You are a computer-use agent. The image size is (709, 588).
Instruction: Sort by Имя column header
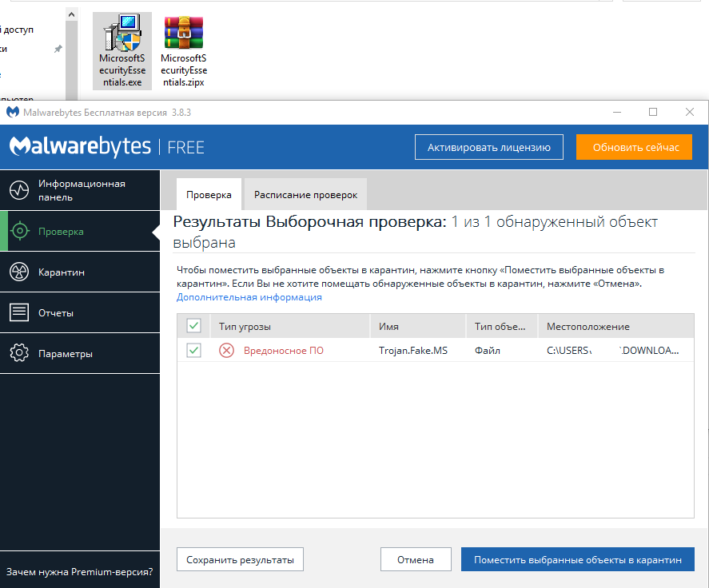pyautogui.click(x=418, y=326)
